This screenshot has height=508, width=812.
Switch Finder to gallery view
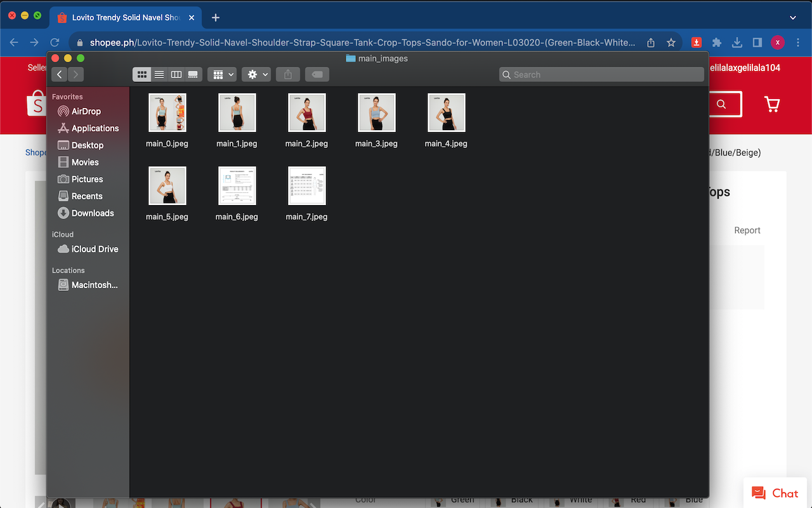[193, 74]
